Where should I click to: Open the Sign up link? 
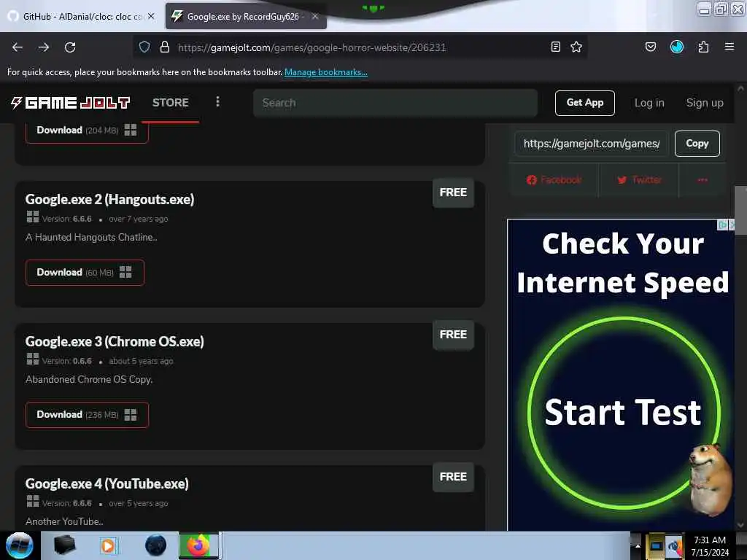(x=705, y=103)
